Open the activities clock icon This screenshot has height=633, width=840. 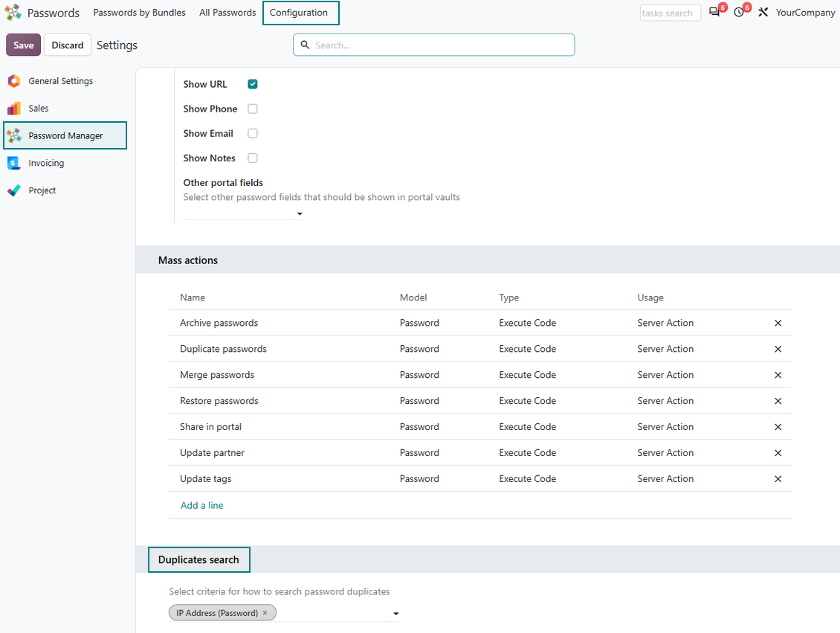(x=739, y=13)
